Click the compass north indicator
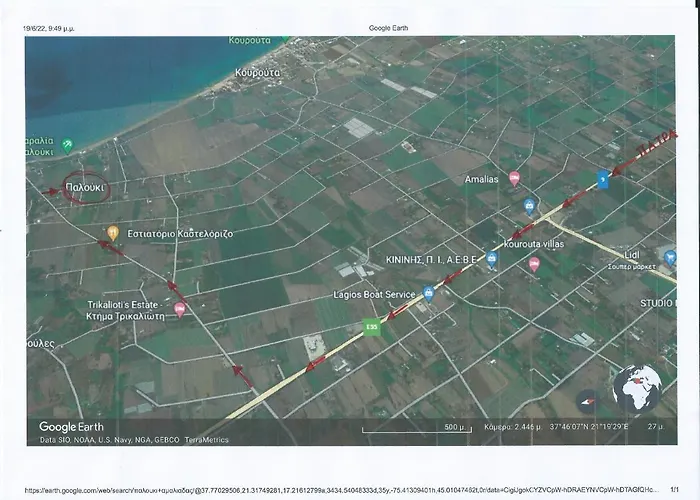This screenshot has height=500, width=700. pyautogui.click(x=588, y=398)
